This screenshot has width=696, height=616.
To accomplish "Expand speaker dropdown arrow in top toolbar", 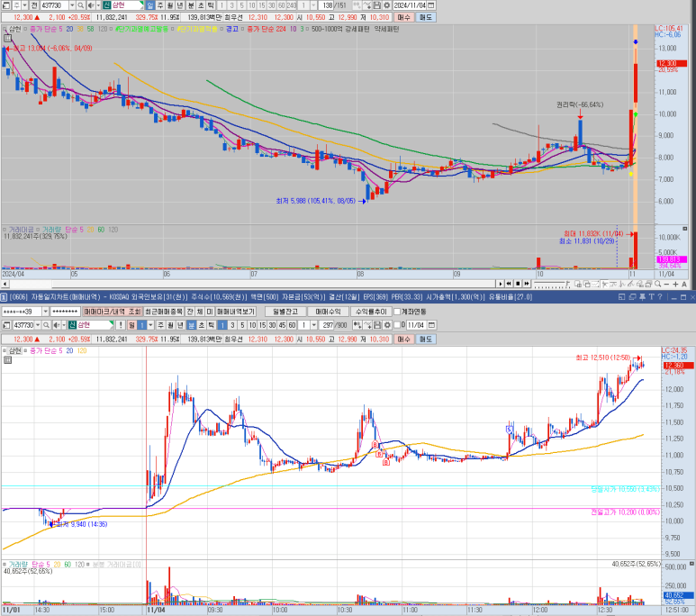I will coord(98,5).
